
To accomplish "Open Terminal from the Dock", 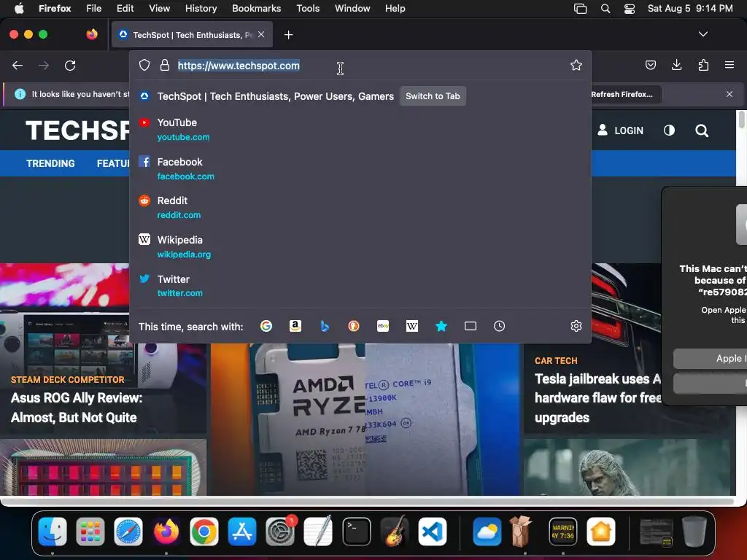I will click(356, 532).
